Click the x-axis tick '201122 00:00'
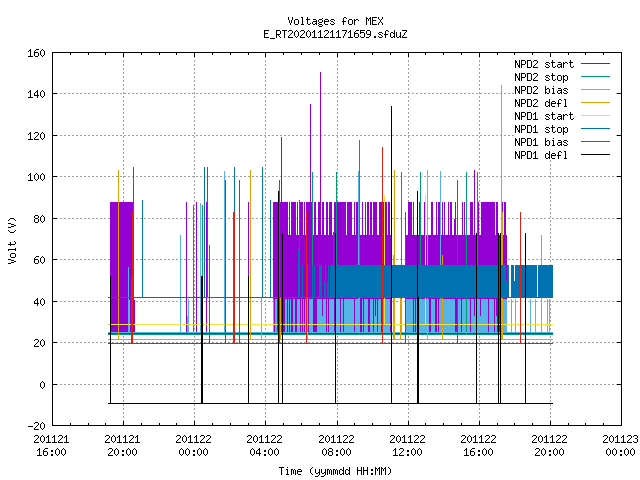The height and width of the screenshot is (480, 640). tap(193, 446)
